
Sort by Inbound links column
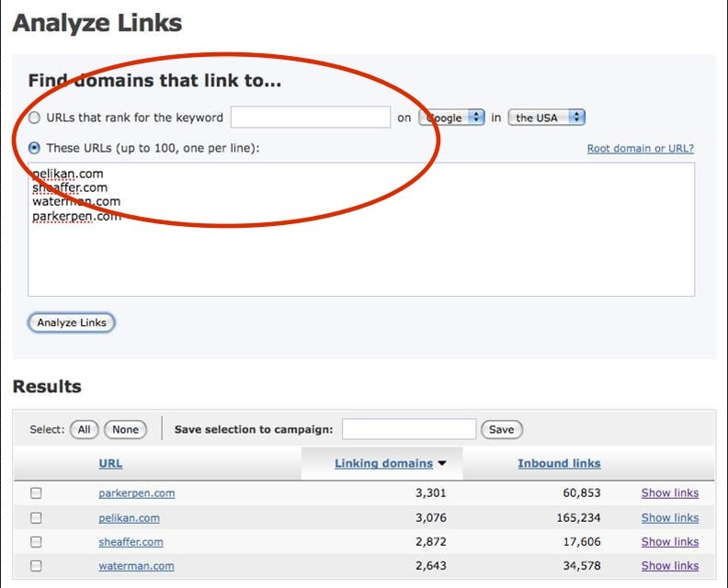click(559, 463)
